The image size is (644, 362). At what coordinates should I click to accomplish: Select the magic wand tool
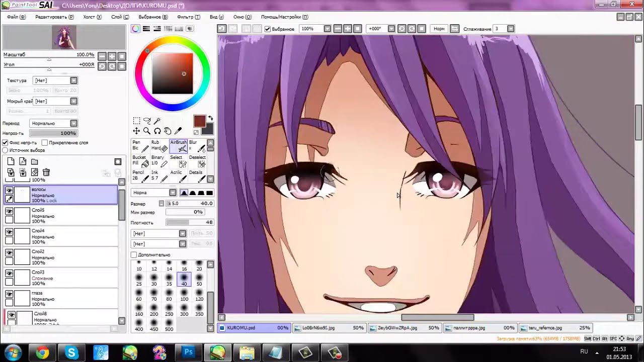click(x=157, y=121)
